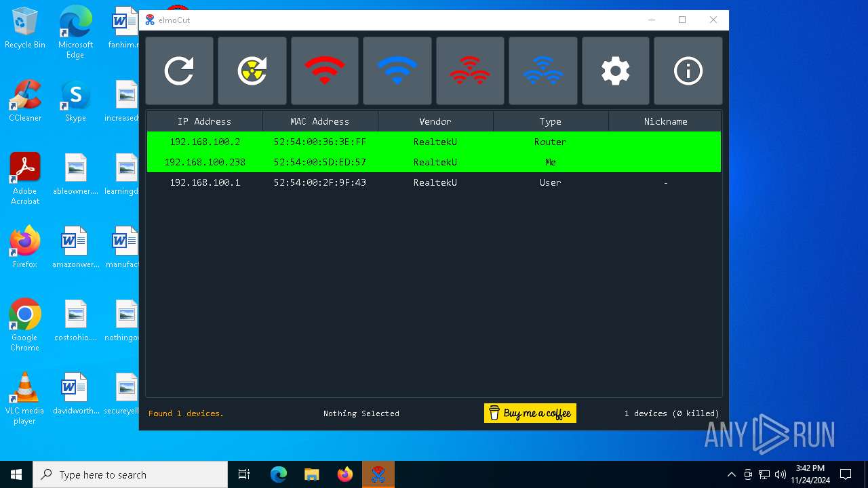
Task: Click the Vendor column header
Action: (435, 121)
